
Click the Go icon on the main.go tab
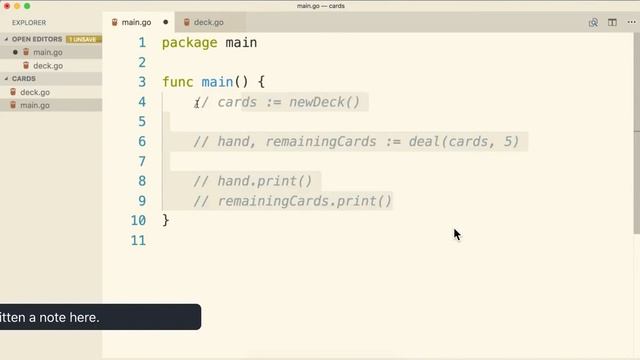click(x=115, y=22)
